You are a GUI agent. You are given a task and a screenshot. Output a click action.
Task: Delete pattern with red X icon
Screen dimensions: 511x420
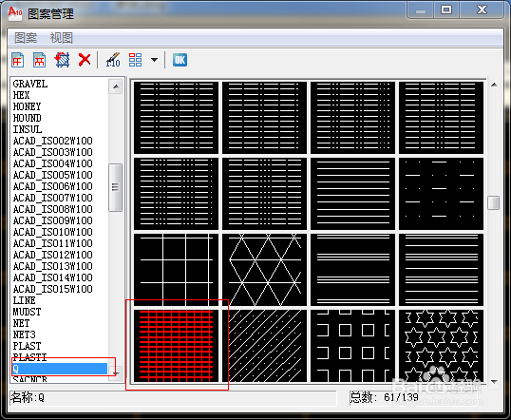[x=85, y=60]
